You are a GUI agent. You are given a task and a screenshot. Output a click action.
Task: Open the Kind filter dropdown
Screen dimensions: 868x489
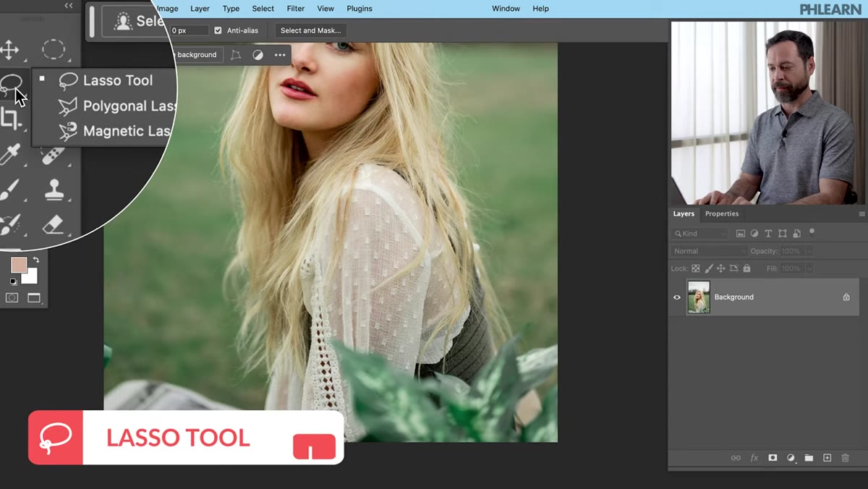pos(700,234)
